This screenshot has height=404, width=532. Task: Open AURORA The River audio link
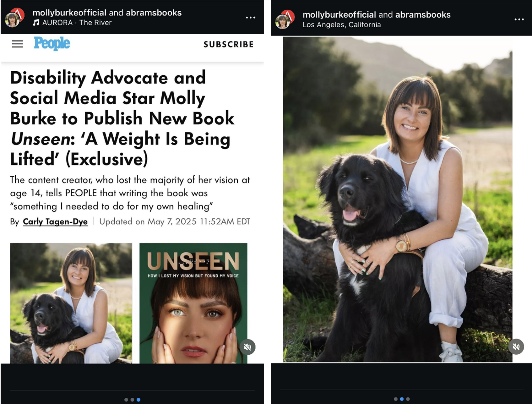[x=77, y=23]
